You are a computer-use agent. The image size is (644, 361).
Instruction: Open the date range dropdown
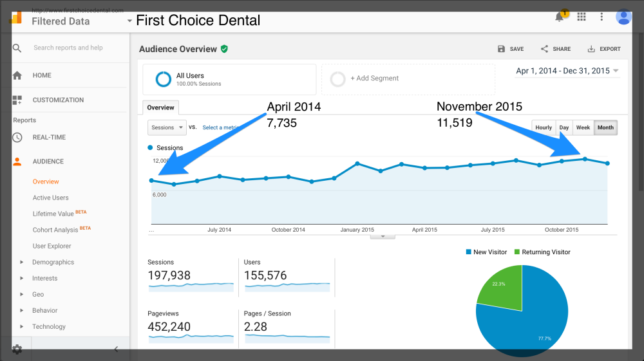[567, 71]
